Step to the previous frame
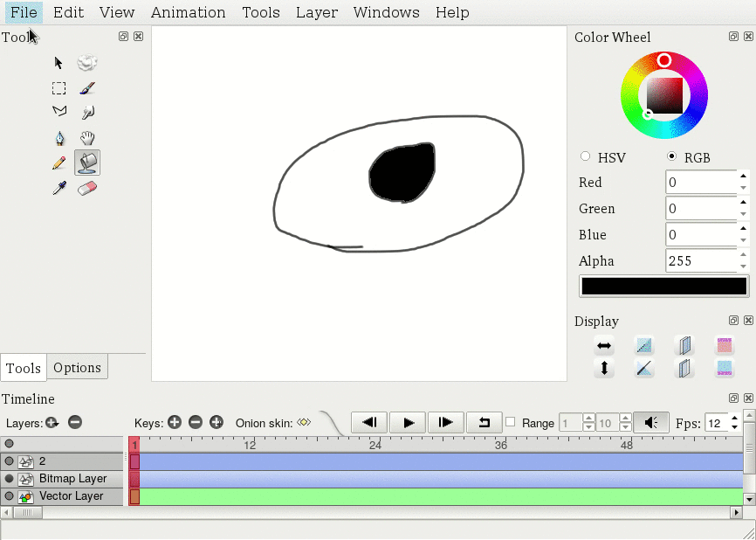 coord(369,423)
